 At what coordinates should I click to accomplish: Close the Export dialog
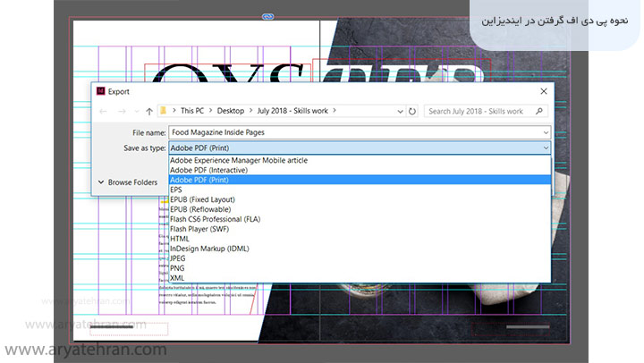coord(544,91)
